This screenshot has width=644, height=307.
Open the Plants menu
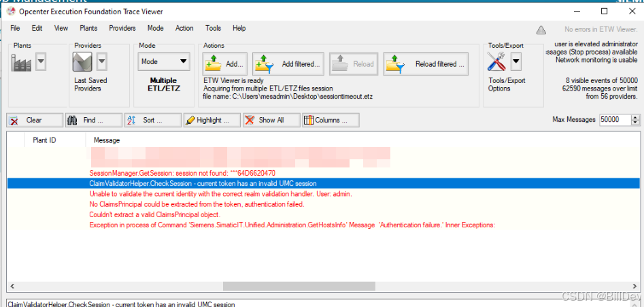(88, 28)
